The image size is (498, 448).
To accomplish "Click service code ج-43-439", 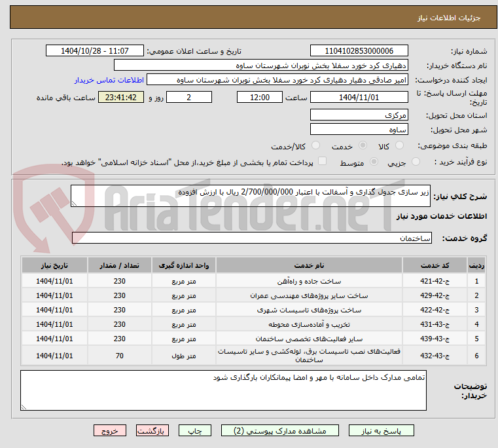I will coord(435,339).
